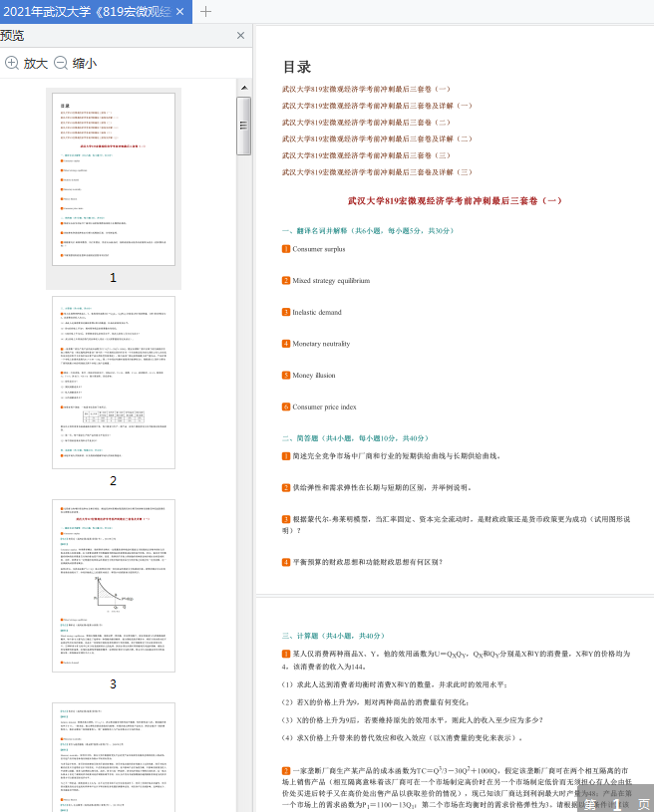Screen dimensions: 654x812
Task: Click question 供给弹性和需求弹性在长期与短期的区别
Action: tap(382, 488)
